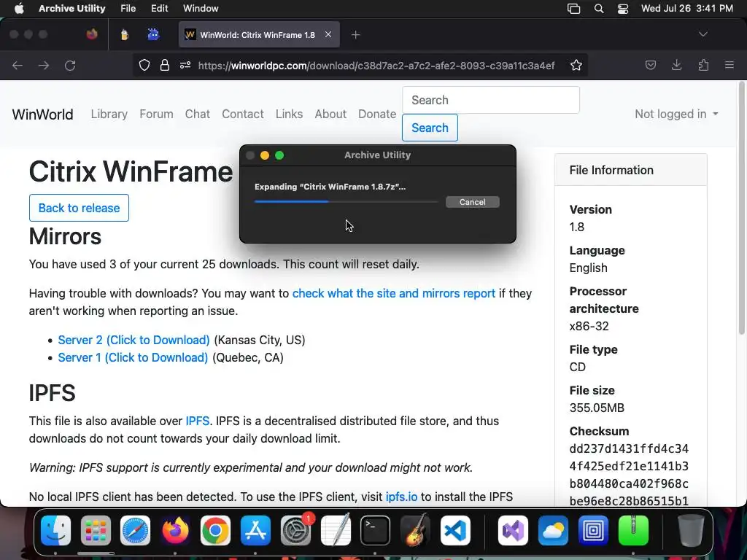Go back to the previous page
The width and height of the screenshot is (747, 560).
click(x=18, y=65)
